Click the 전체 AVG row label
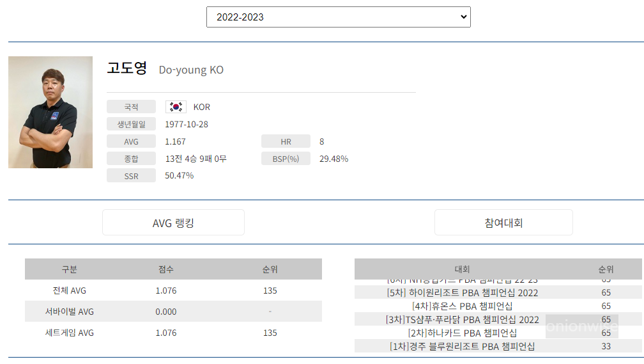 [70, 290]
